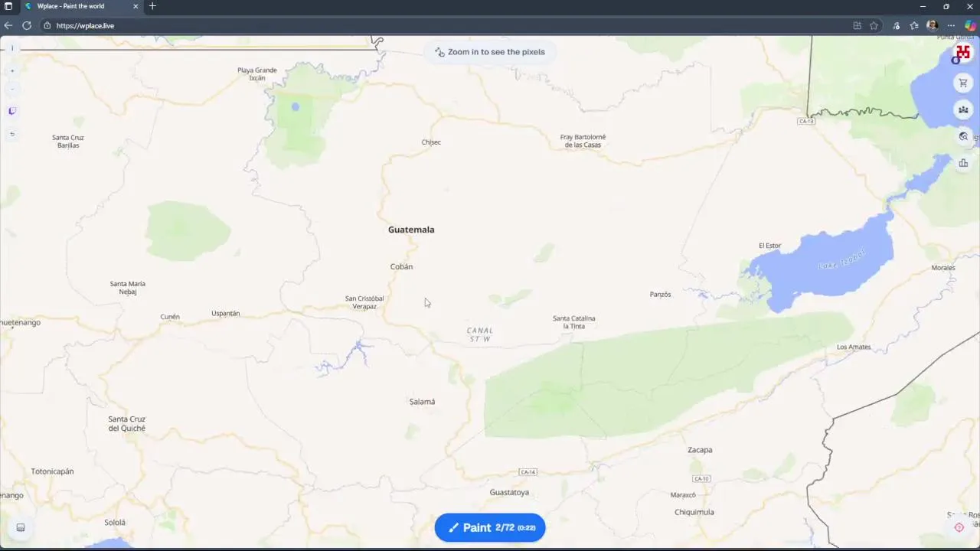Click the Panzós town label
Screen dimensions: 980x551
[660, 295]
